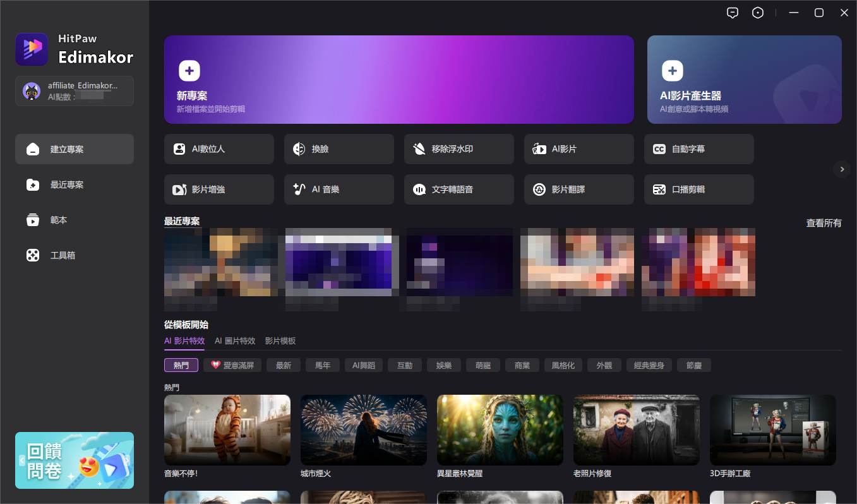Viewport: 857px width, 504px height.
Task: Toggle the 萌寵 category filter
Action: point(482,365)
